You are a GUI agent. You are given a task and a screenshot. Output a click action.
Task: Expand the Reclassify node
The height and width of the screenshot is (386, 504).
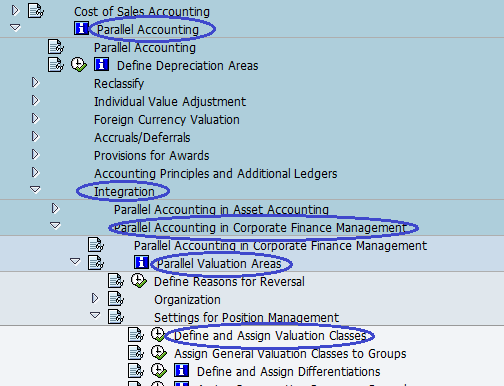35,82
